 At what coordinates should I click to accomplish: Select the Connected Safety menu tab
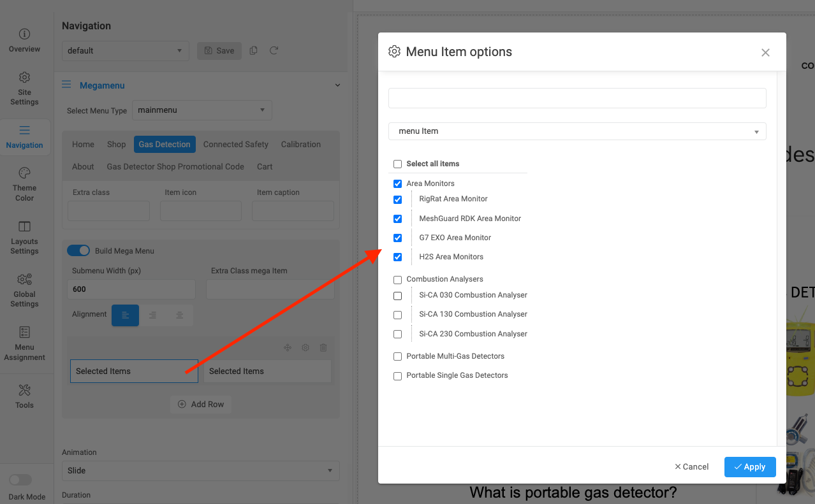235,145
